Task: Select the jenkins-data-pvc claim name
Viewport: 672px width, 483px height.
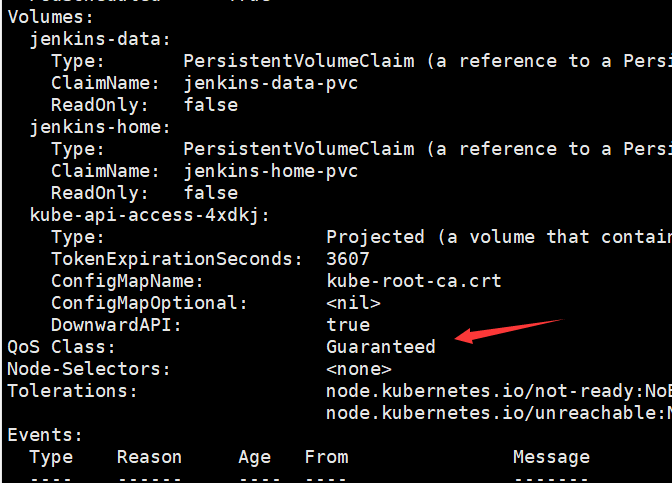Action: (x=271, y=83)
